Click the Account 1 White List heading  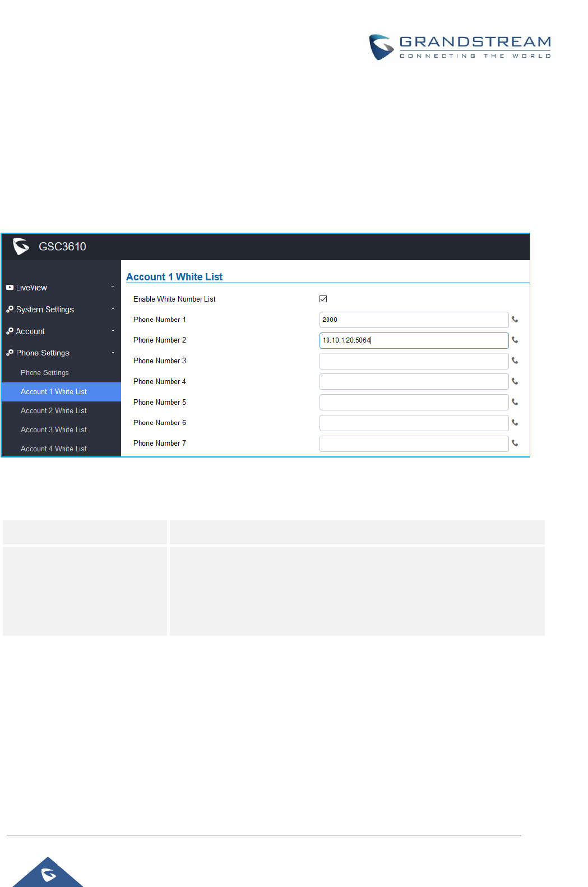tap(174, 277)
